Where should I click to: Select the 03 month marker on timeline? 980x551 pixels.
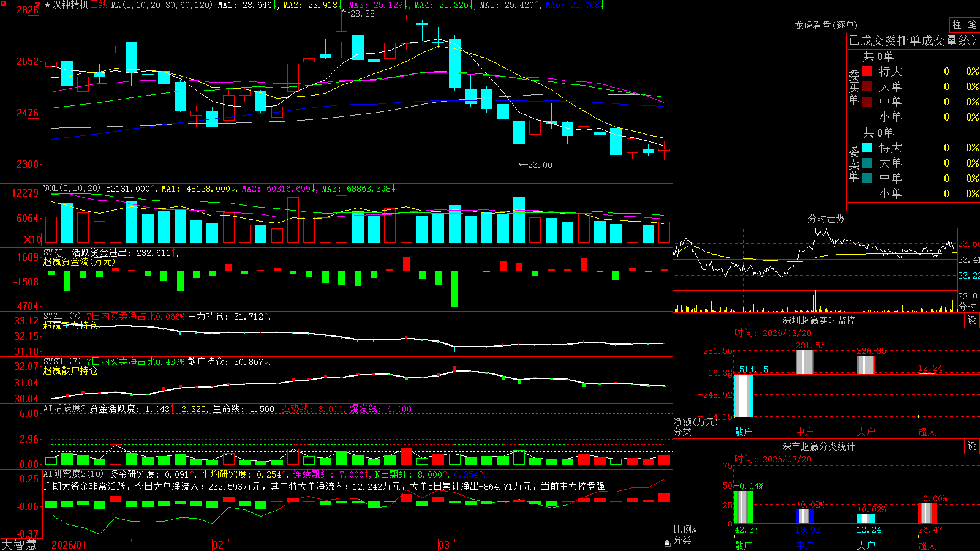click(x=444, y=545)
